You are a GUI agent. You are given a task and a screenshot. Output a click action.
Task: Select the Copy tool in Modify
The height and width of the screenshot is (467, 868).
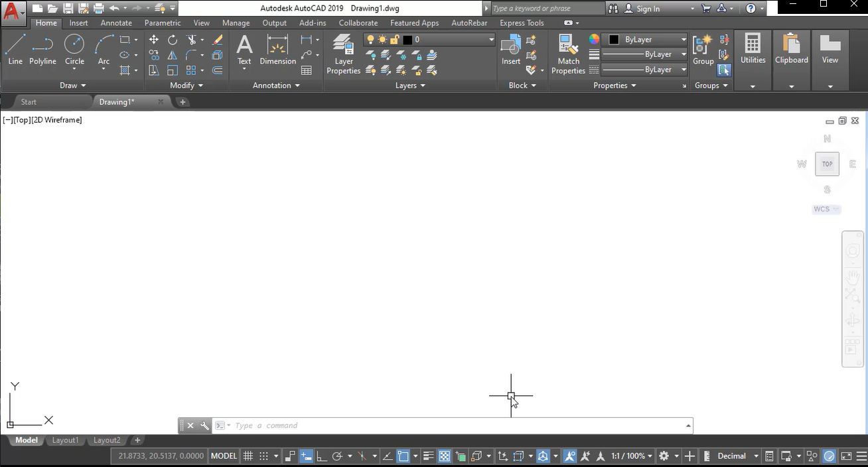coord(154,55)
